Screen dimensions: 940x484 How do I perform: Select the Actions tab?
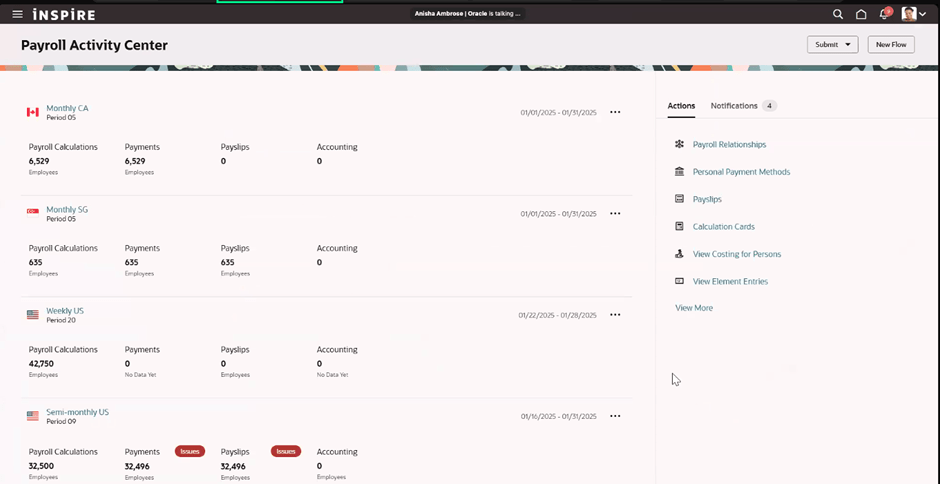pos(681,106)
